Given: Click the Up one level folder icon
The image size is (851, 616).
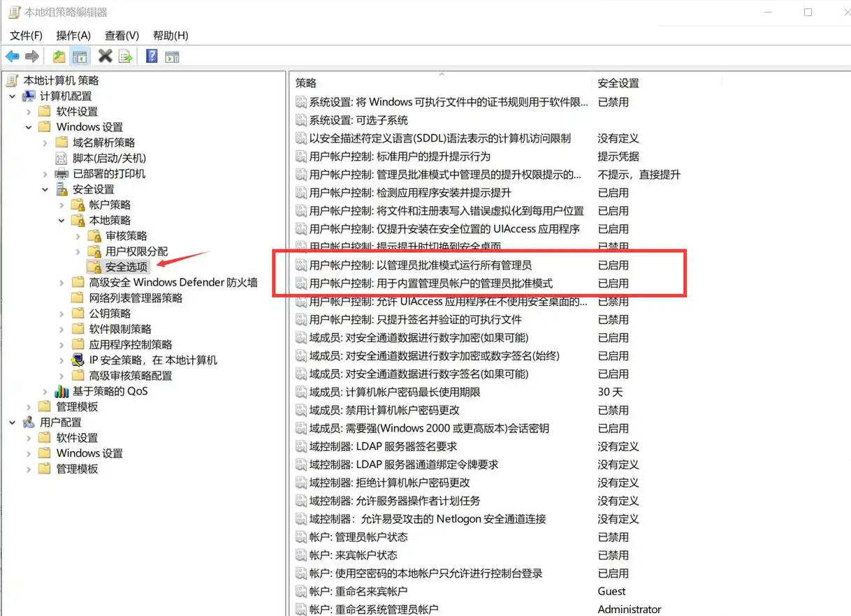Looking at the screenshot, I should pos(59,57).
